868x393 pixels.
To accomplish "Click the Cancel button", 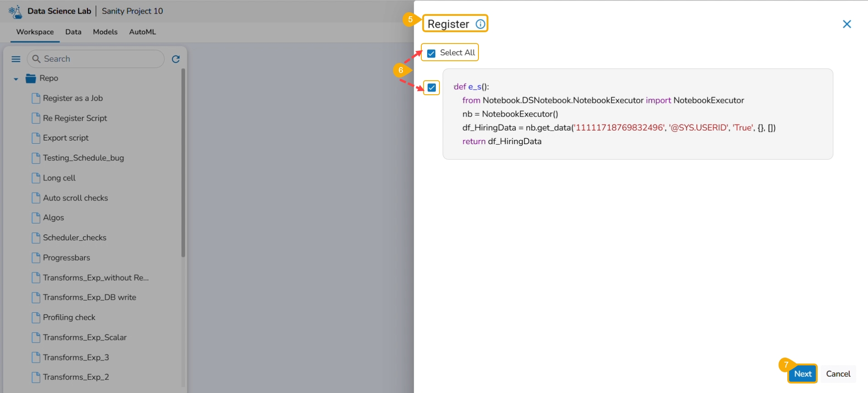I will pos(838,374).
